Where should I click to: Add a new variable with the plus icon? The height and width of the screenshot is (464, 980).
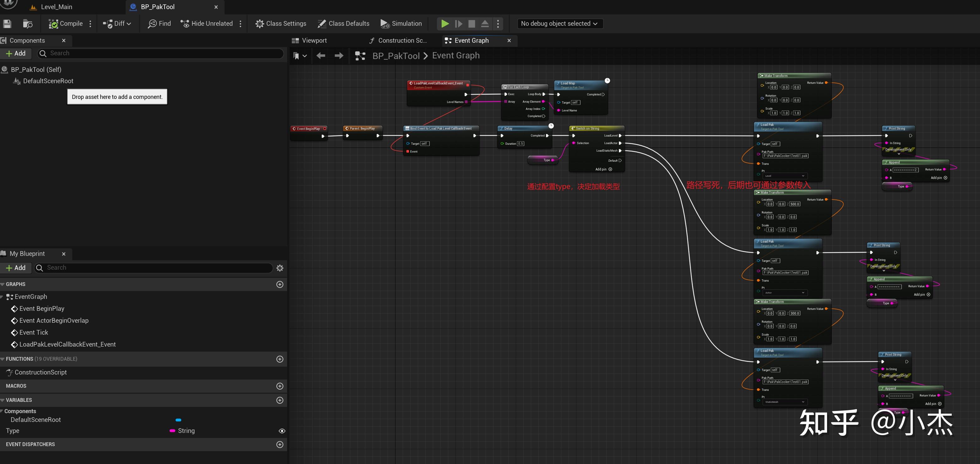point(280,400)
